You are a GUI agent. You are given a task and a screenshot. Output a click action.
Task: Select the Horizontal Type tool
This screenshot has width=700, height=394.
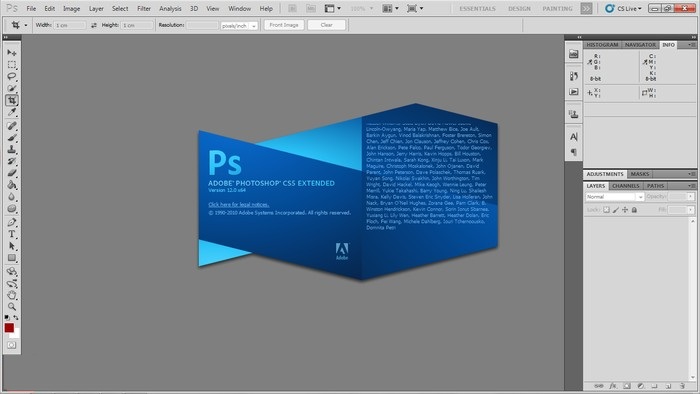(12, 234)
